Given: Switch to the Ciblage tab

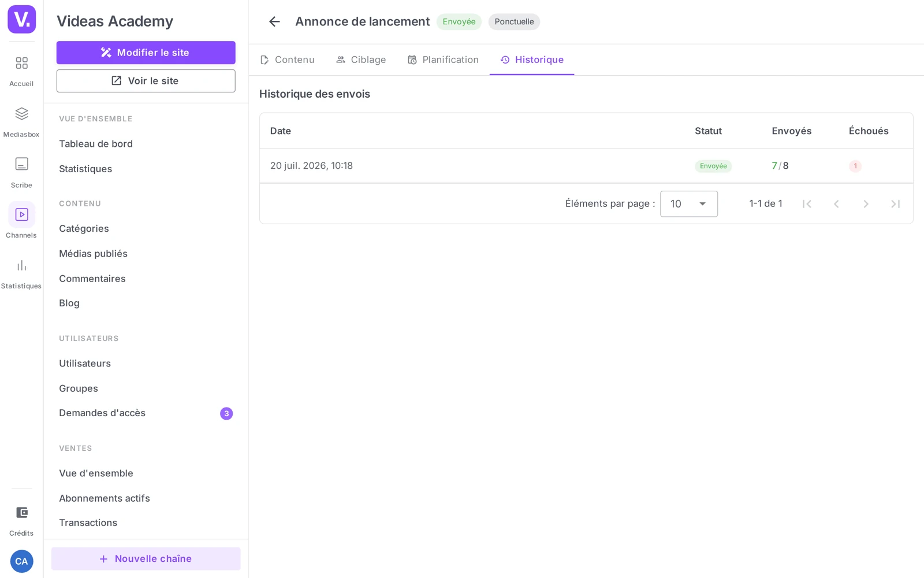Looking at the screenshot, I should (x=361, y=60).
